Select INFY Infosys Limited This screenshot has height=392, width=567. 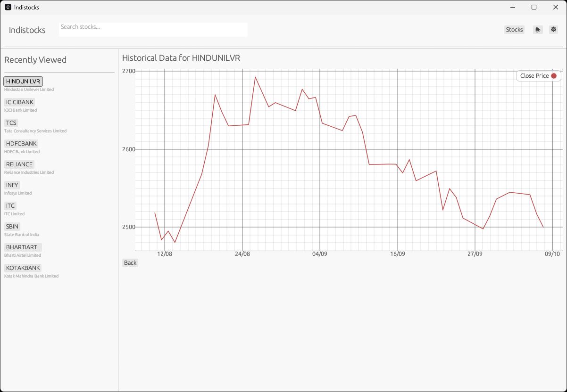point(11,185)
